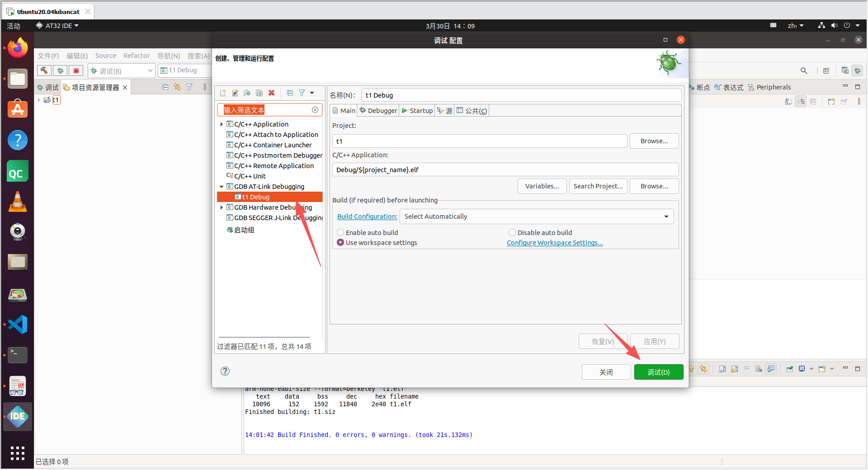Open the AT32 IDE application menu
This screenshot has width=868, height=470.
[x=57, y=26]
